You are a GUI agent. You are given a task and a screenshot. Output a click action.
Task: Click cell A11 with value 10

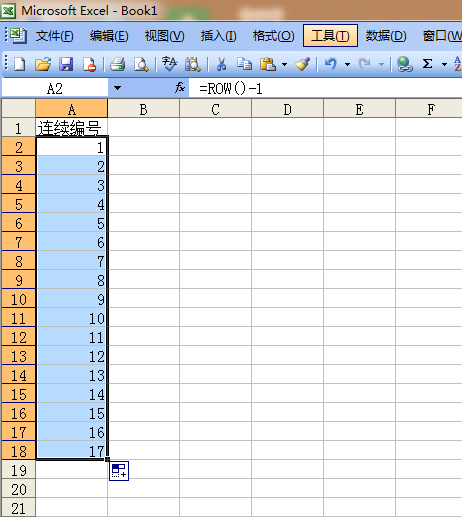(72, 318)
